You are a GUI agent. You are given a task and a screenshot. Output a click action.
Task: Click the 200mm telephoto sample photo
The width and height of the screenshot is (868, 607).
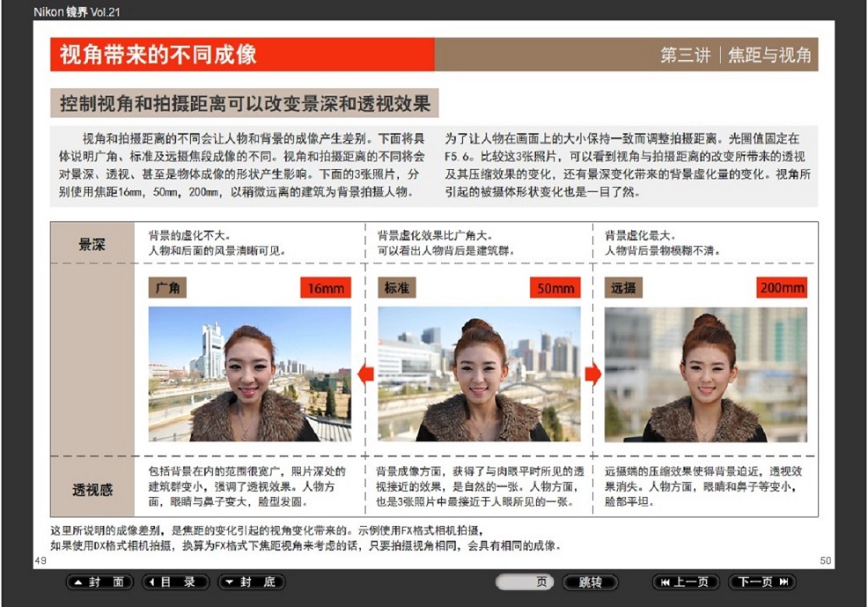point(706,374)
